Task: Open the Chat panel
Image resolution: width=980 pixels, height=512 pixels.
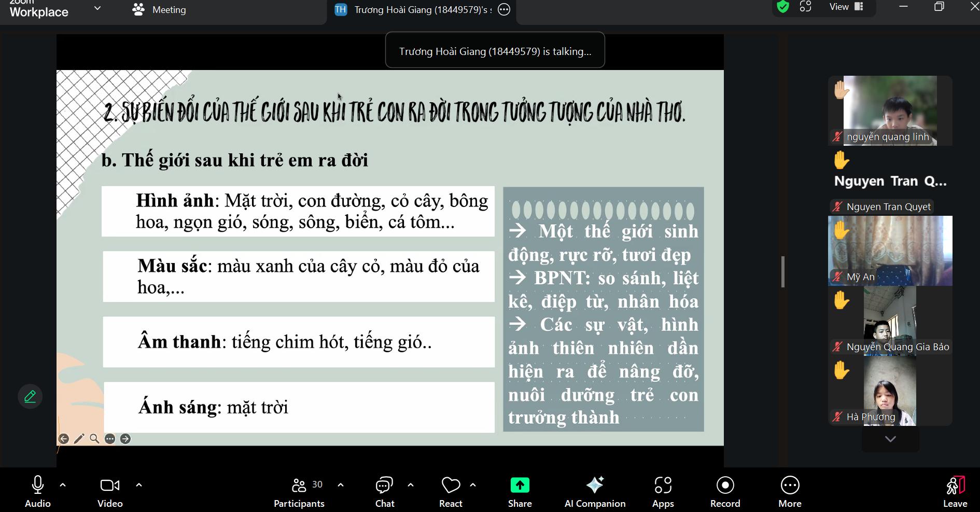Action: point(384,492)
